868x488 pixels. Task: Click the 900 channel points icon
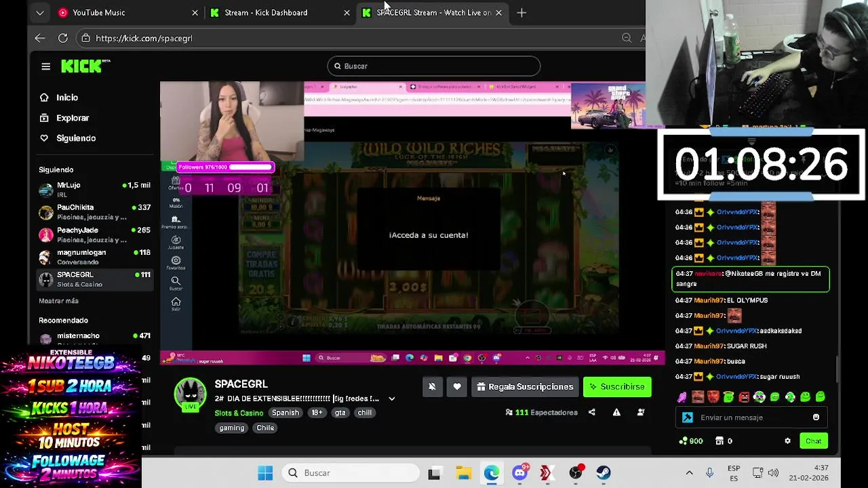click(691, 441)
